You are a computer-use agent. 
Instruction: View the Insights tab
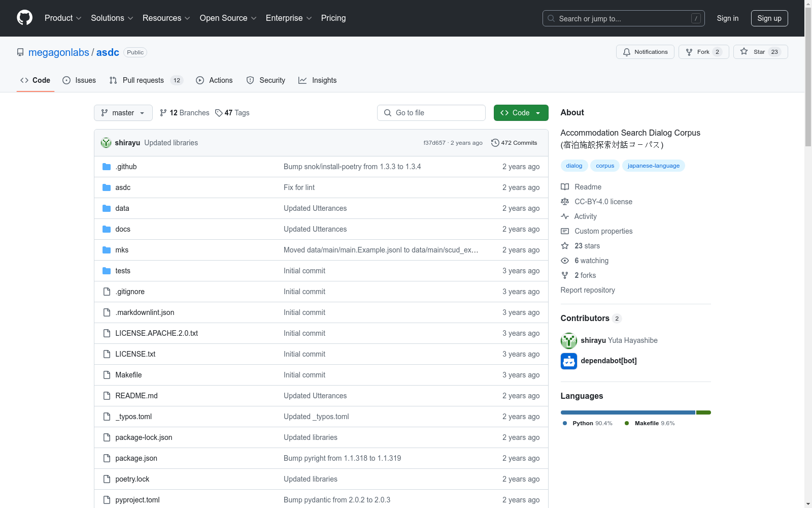click(x=318, y=80)
